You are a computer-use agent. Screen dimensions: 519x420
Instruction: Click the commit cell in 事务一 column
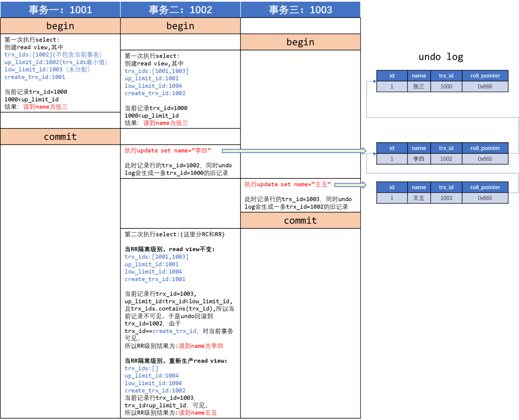[60, 137]
